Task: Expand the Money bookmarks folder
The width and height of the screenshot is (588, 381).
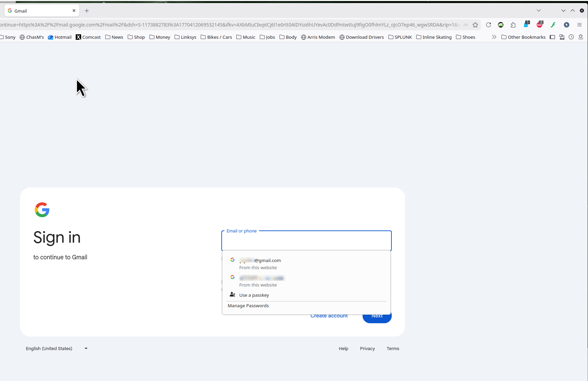Action: tap(160, 37)
